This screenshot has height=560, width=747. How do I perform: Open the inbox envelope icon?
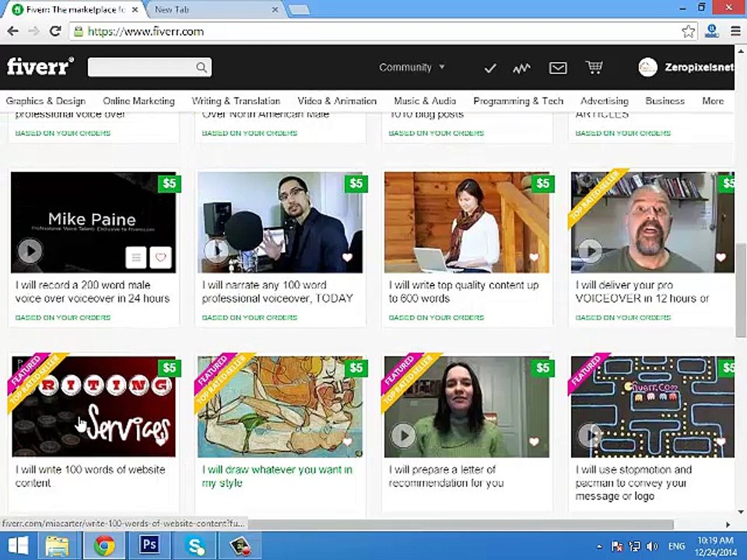pos(558,68)
